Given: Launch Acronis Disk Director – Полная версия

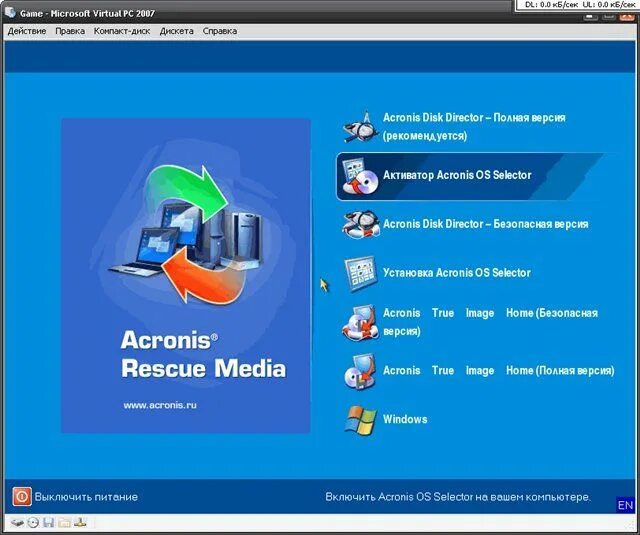Looking at the screenshot, I should click(474, 127).
